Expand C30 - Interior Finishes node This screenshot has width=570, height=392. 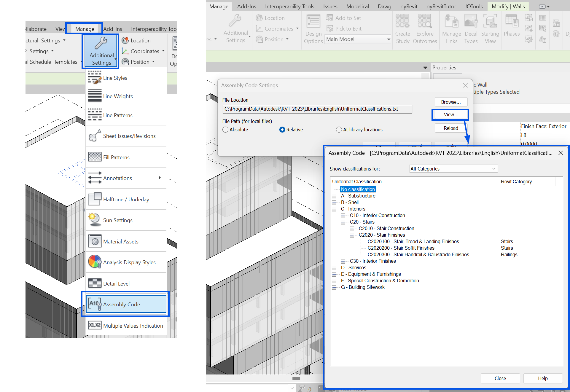[x=343, y=261]
